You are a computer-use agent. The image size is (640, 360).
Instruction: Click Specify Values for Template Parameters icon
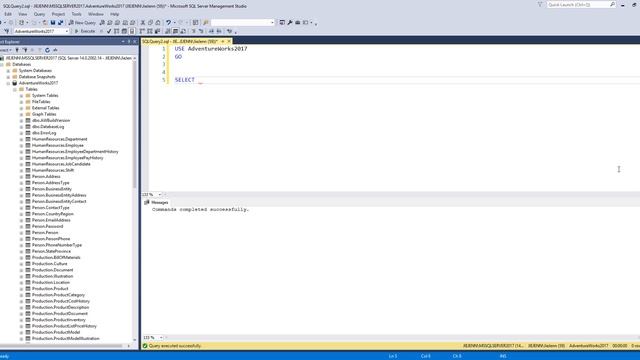tap(229, 31)
